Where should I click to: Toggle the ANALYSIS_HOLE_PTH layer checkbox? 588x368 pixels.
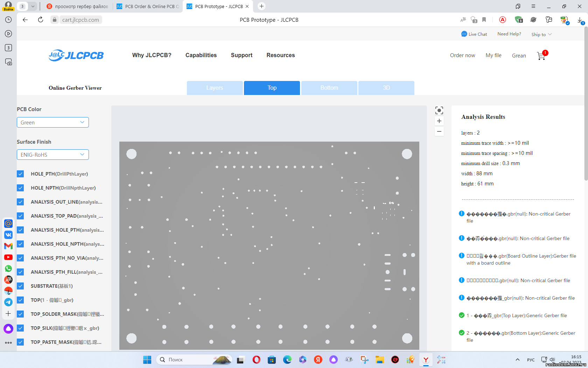(20, 230)
